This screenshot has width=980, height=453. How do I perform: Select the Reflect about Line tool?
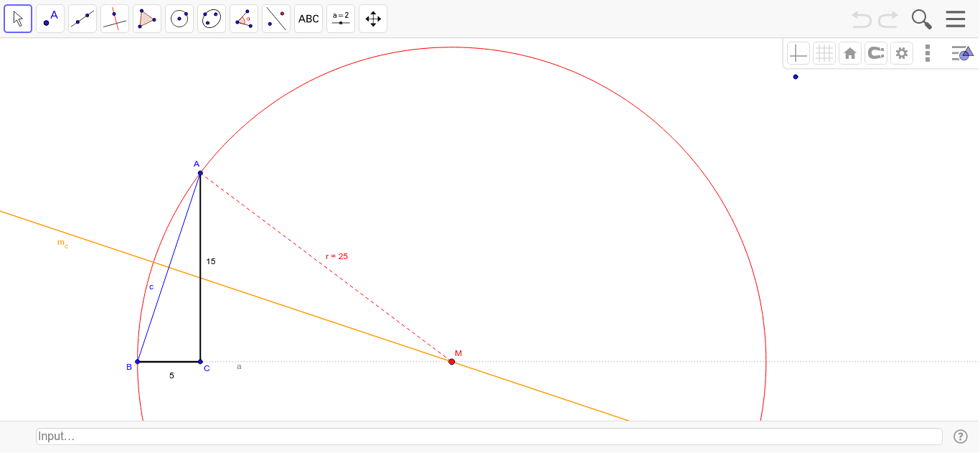[x=276, y=19]
